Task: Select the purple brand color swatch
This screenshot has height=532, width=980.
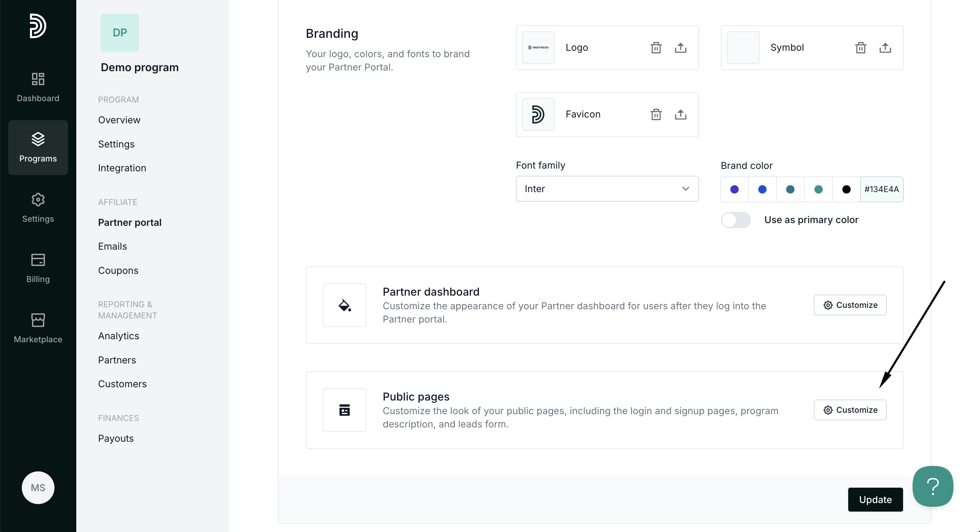Action: click(734, 189)
